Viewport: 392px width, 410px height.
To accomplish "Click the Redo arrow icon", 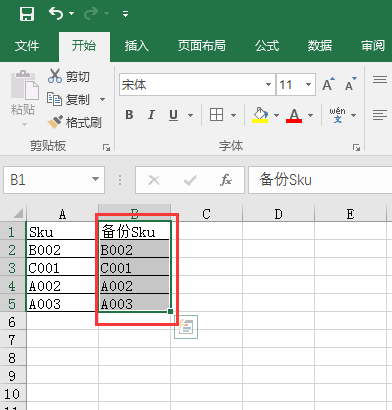I will pos(91,13).
